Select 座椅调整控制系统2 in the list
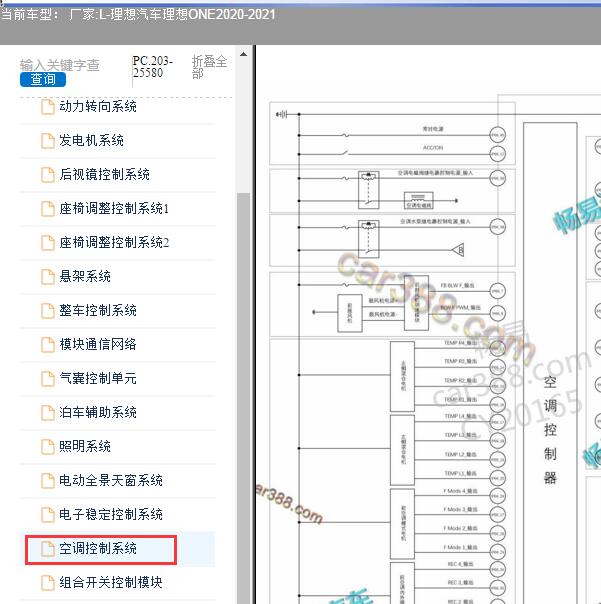The height and width of the screenshot is (604, 601). pyautogui.click(x=114, y=242)
